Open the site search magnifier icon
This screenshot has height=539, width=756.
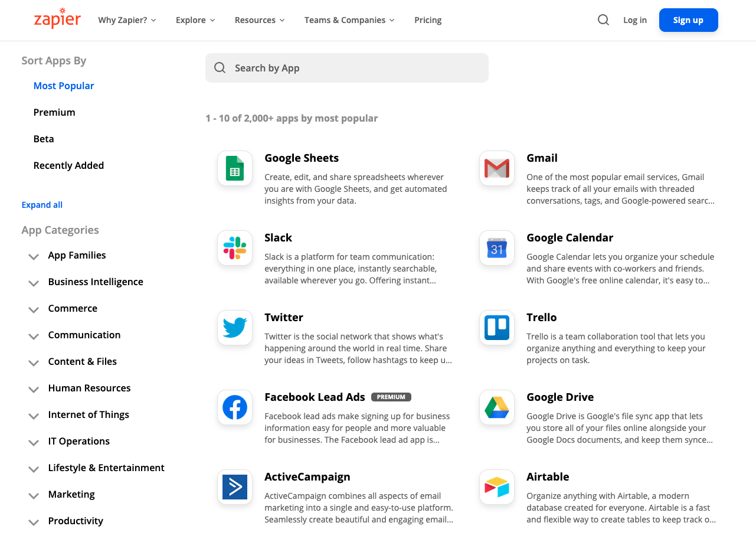coord(603,20)
